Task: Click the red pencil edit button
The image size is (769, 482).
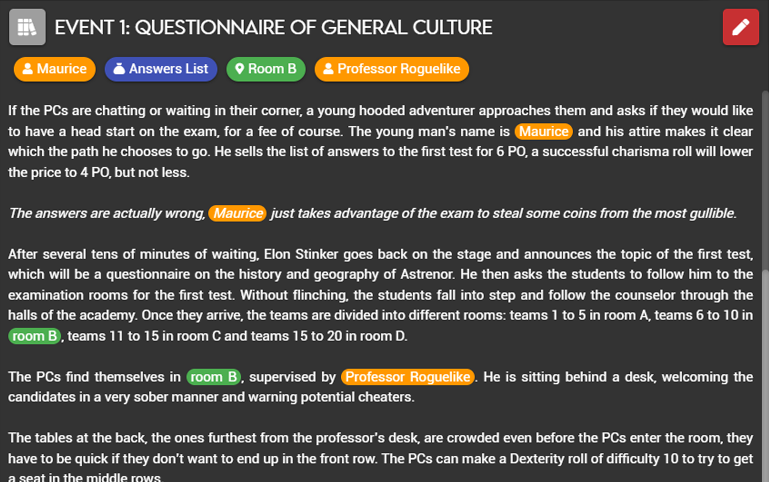Action: [x=740, y=27]
